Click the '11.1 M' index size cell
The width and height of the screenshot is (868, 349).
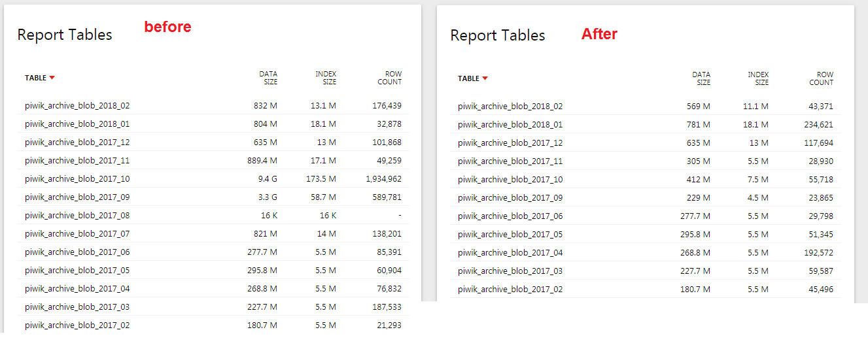(x=757, y=106)
